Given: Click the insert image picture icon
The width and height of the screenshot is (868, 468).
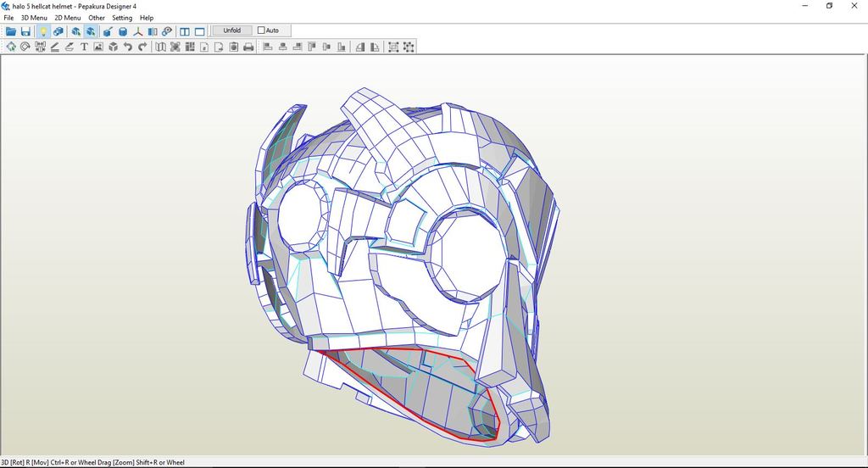Looking at the screenshot, I should tap(98, 47).
